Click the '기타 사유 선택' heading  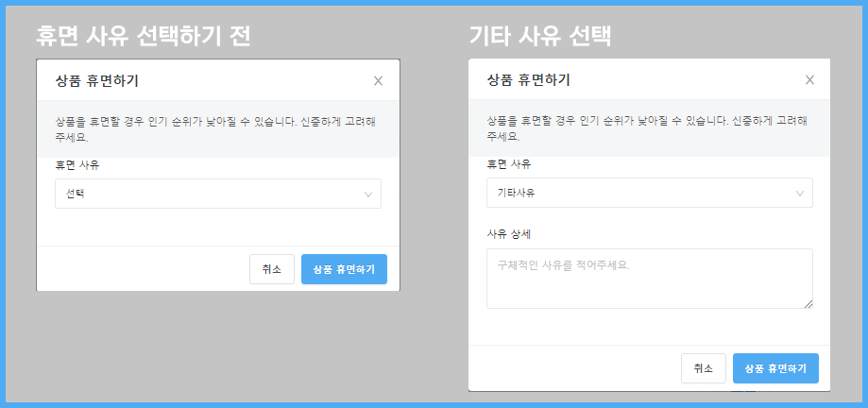tap(541, 36)
